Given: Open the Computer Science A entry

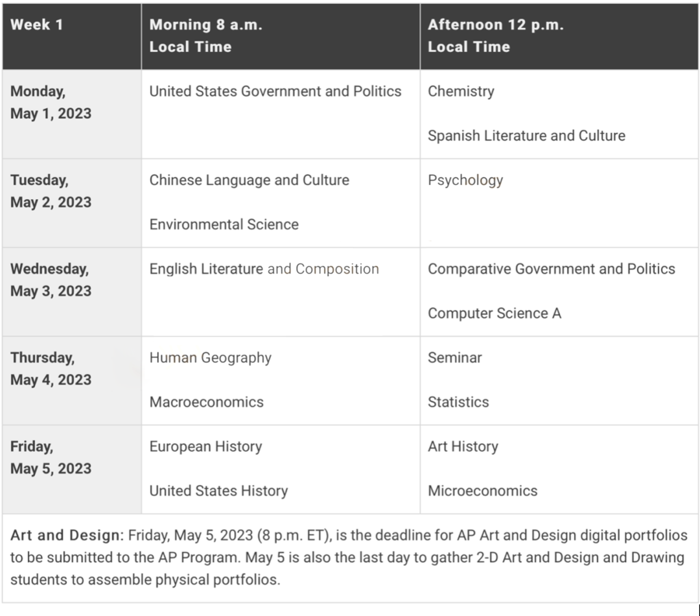Looking at the screenshot, I should point(495,313).
